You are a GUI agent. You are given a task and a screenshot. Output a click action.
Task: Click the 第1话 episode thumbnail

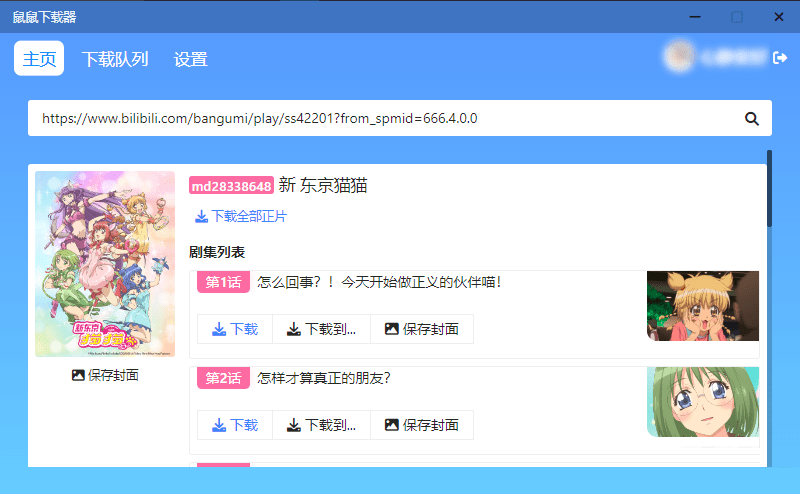pyautogui.click(x=703, y=306)
